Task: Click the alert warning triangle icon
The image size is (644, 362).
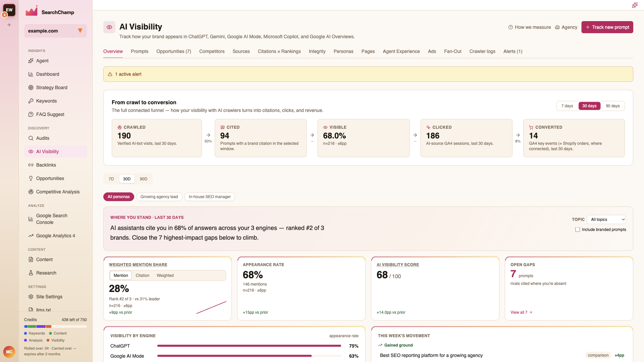Action: click(110, 74)
